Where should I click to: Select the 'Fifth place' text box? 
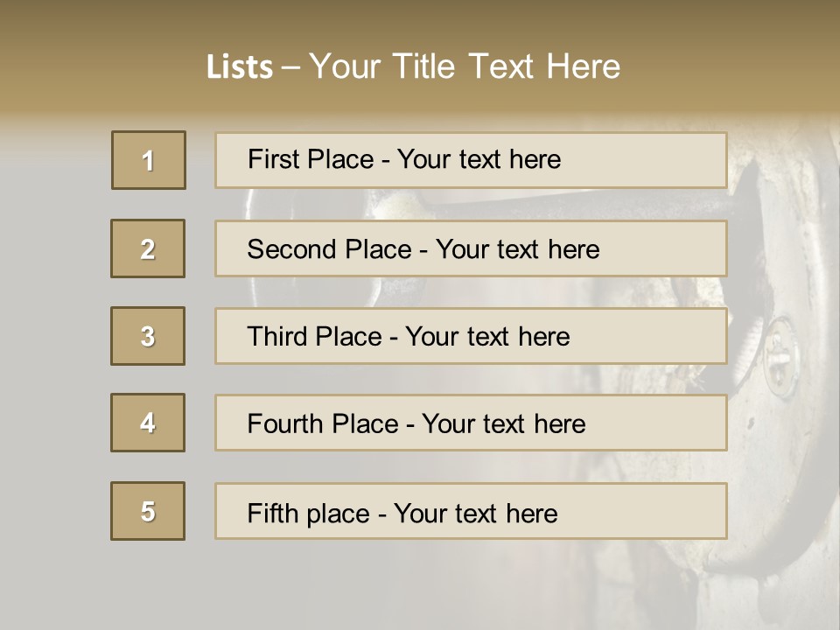pyautogui.click(x=471, y=511)
